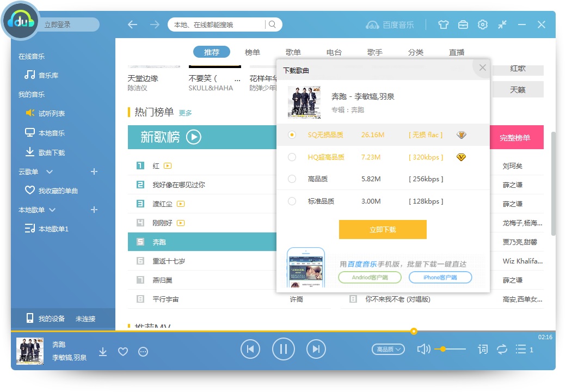Select 标准品质 128kbps radio option
This screenshot has height=392, width=566.
292,201
